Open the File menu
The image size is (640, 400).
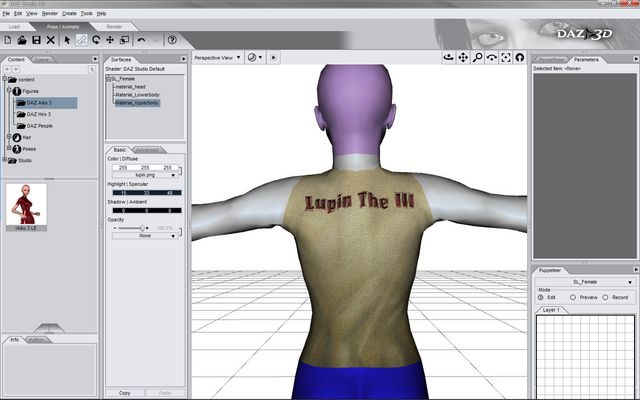(6, 13)
